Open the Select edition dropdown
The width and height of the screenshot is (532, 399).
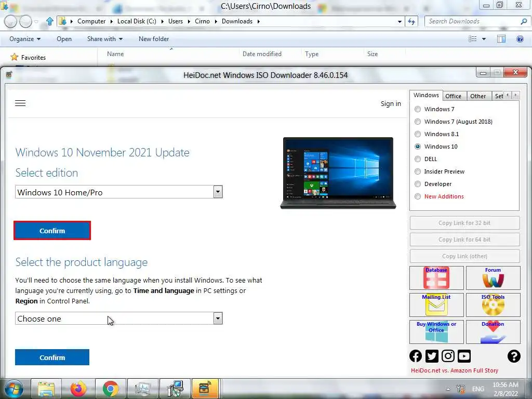pos(119,192)
